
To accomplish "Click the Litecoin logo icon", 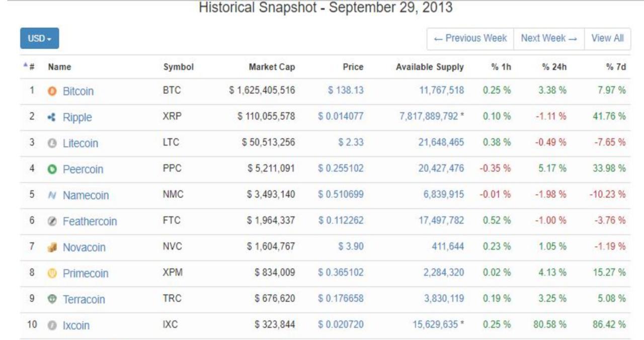I will [x=52, y=143].
